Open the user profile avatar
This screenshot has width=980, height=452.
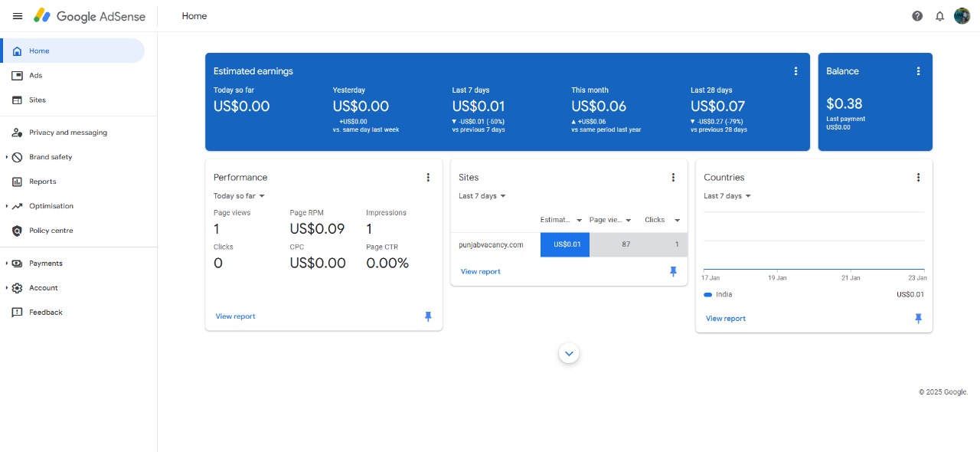pos(962,16)
